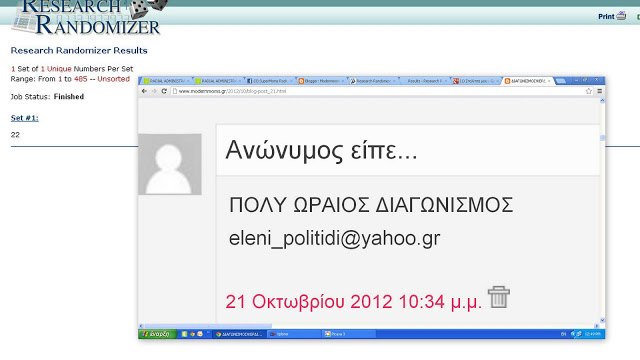Click the vertical scrollbar up arrow
Viewport: 640px width, 360px height.
point(602,100)
